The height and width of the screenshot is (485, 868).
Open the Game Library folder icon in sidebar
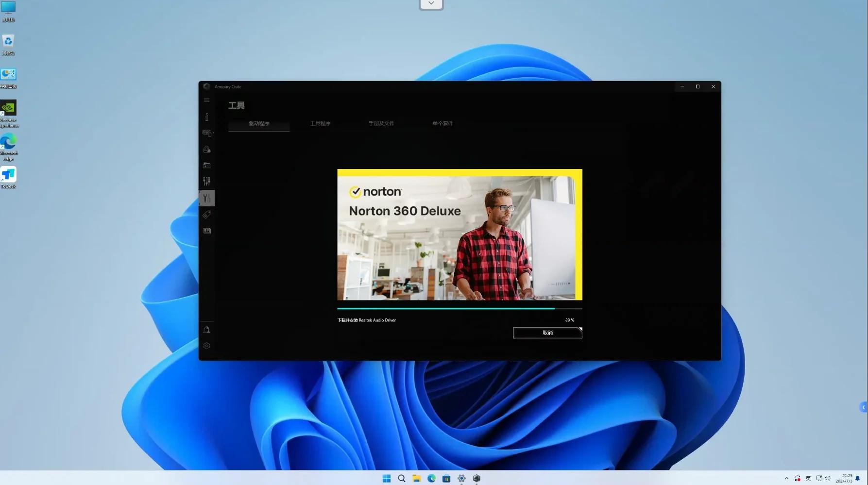[206, 165]
